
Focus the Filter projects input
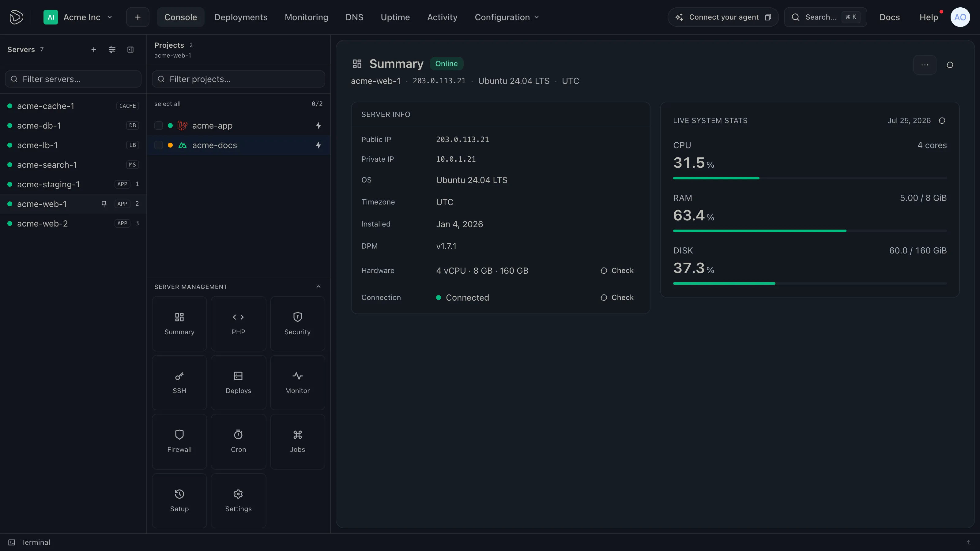click(239, 79)
